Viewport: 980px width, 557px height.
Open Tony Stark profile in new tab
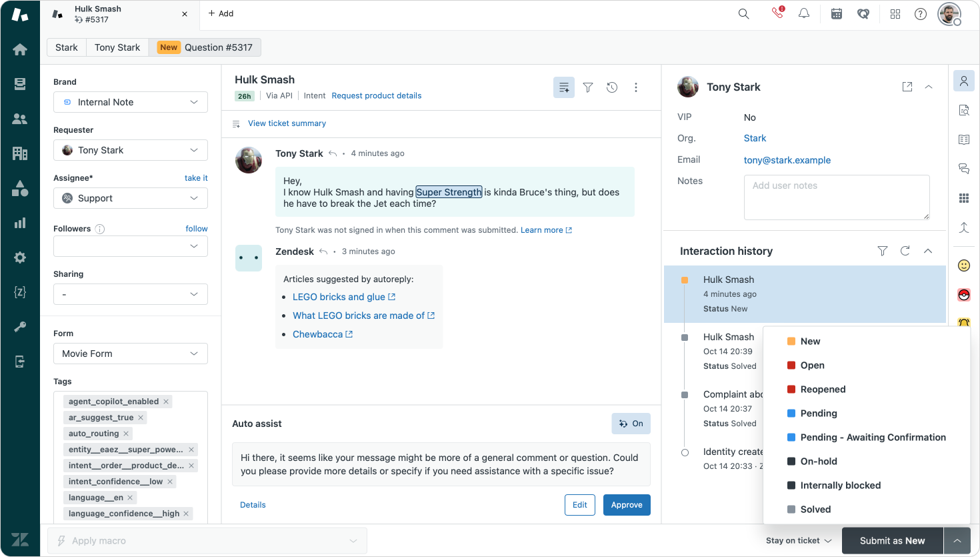click(907, 87)
